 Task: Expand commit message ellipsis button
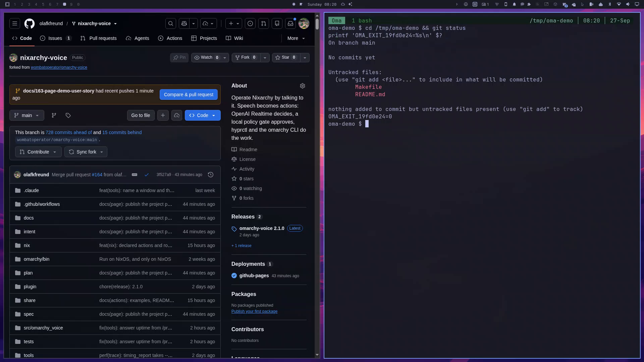pos(135,175)
